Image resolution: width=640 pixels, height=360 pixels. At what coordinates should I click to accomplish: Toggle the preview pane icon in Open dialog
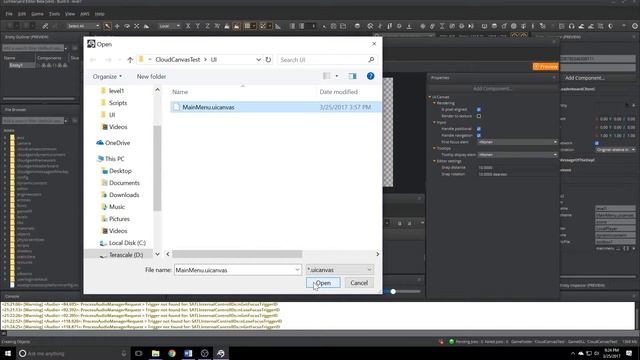coord(352,76)
